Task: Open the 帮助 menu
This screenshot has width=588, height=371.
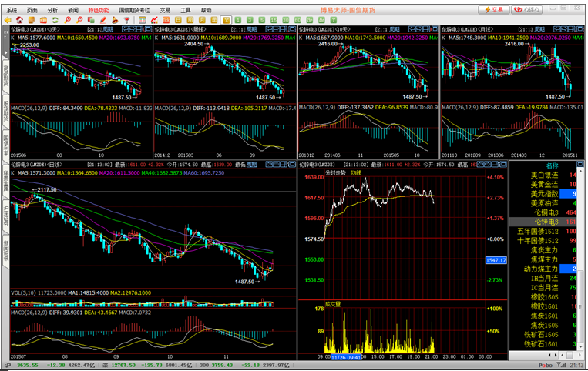Action: click(206, 10)
